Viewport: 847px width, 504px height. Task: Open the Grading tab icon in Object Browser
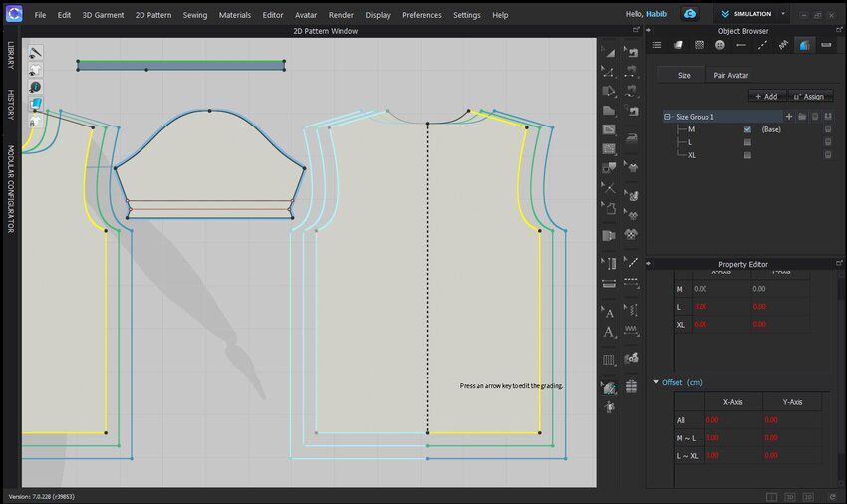pos(805,45)
